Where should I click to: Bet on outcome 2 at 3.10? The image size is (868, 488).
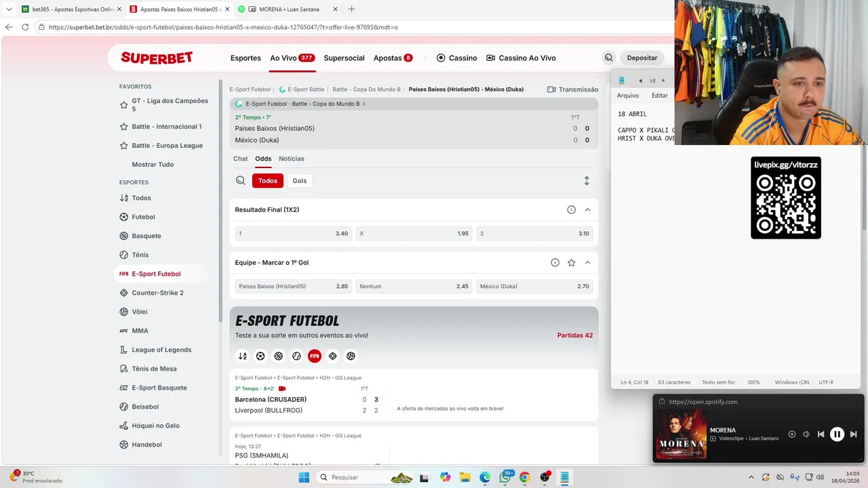[x=534, y=233]
